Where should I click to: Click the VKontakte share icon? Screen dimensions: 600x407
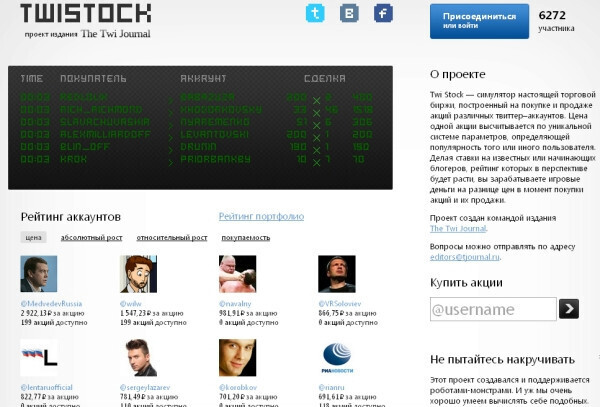coord(349,14)
